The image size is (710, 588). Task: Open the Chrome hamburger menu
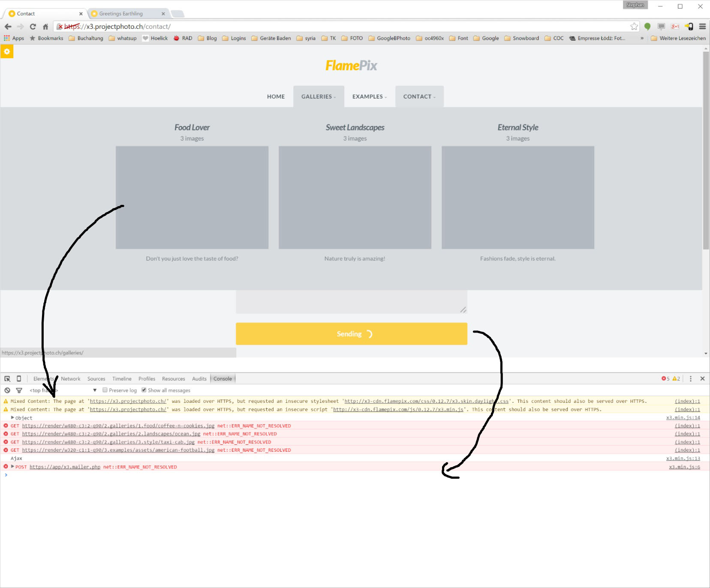(x=702, y=27)
